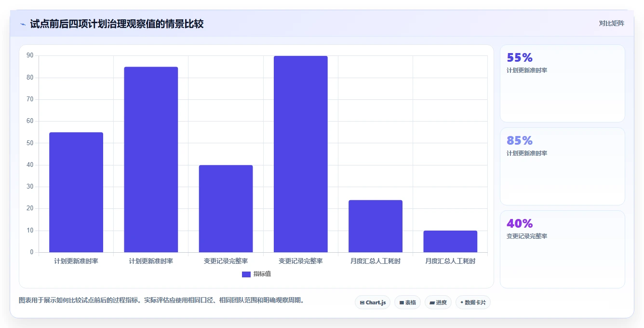Click the chart title 试点前后四项计划治理观察值的情景比较
Screen dimensions: 644x328
117,24
